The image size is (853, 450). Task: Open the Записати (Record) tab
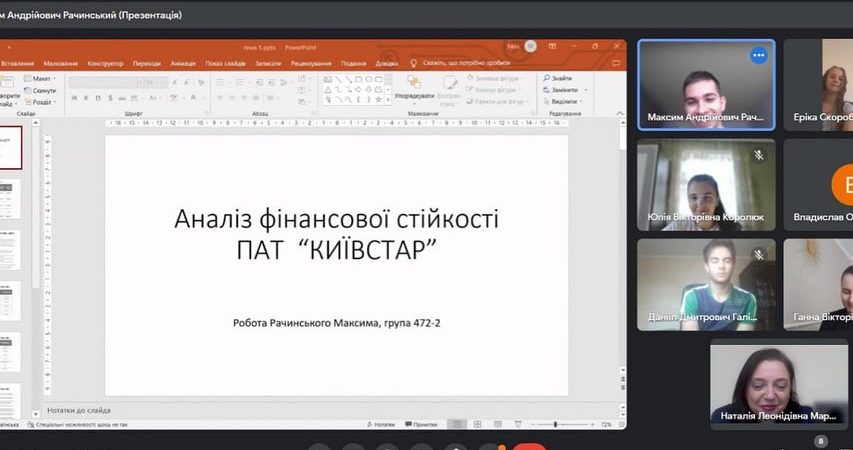point(268,63)
